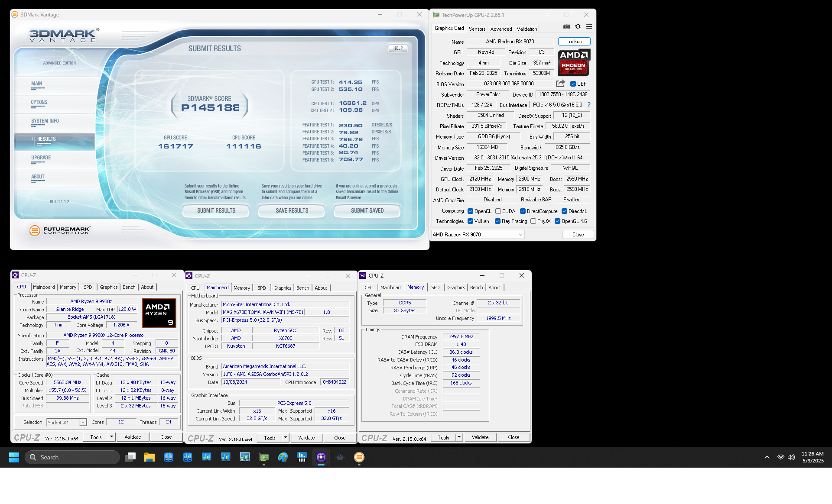Toggle the CUDA checkbox
The width and height of the screenshot is (832, 504).
point(498,211)
